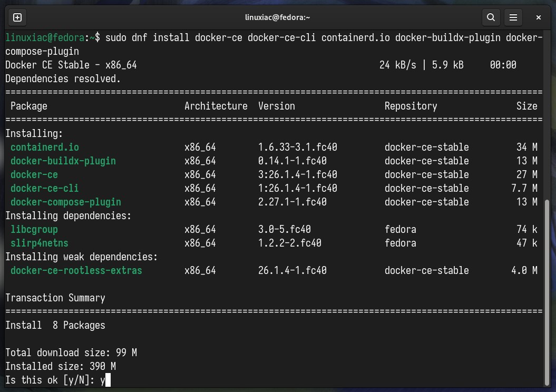This screenshot has width=556, height=392.
Task: Click the libcgroup dependency name
Action: [34, 229]
